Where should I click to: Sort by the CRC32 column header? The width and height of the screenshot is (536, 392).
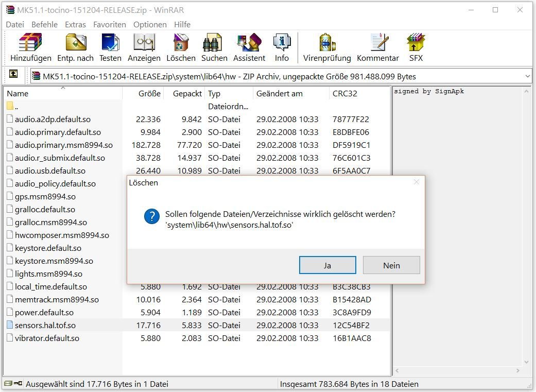[x=359, y=93]
